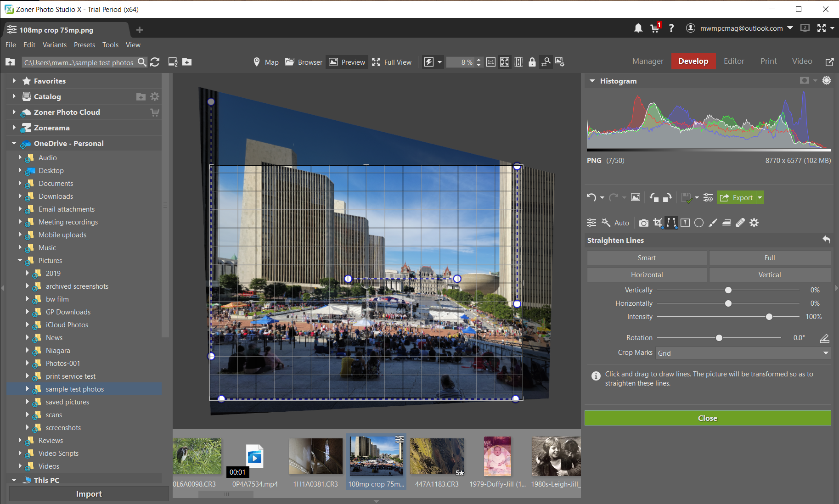This screenshot has width=839, height=504.
Task: Adjust the Intensity slider handle
Action: pos(769,316)
